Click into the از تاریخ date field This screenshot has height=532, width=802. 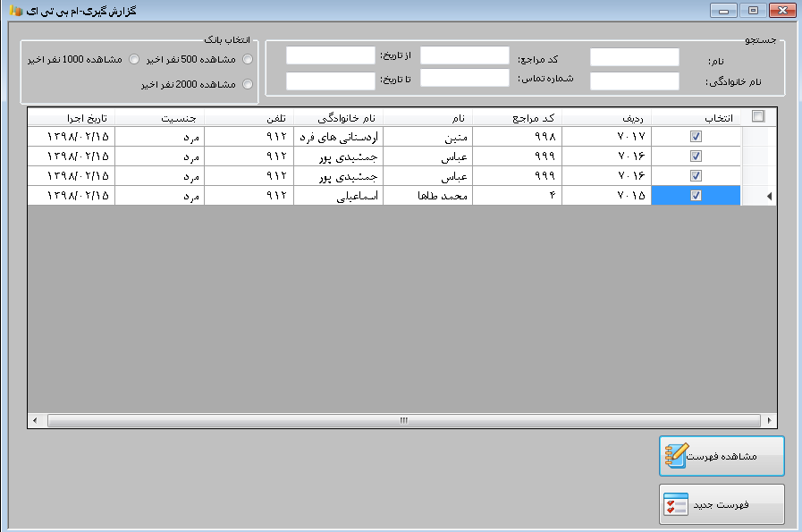330,55
